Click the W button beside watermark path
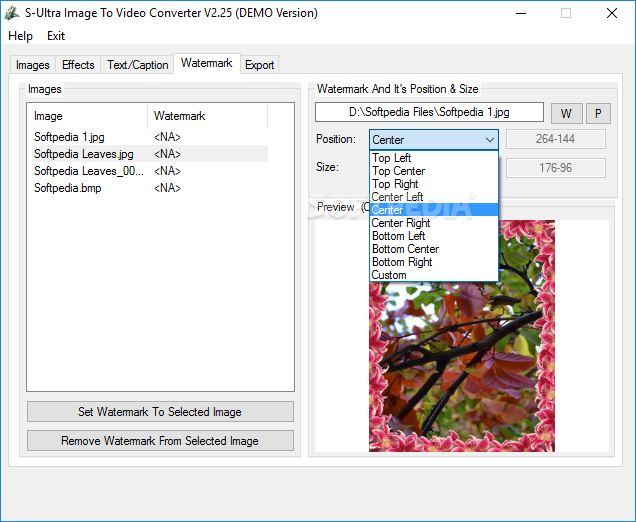636x522 pixels. (567, 113)
